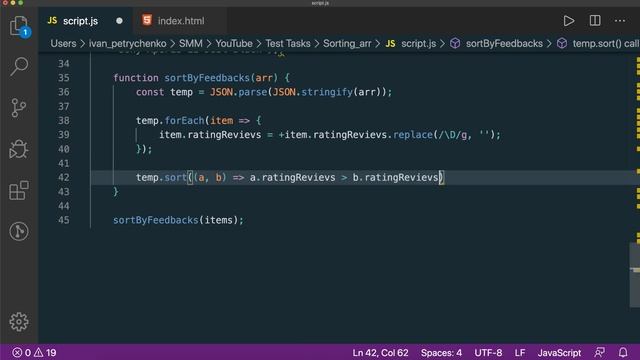Viewport: 640px width, 360px height.
Task: Click the replace method on line 39
Action: pos(413,135)
